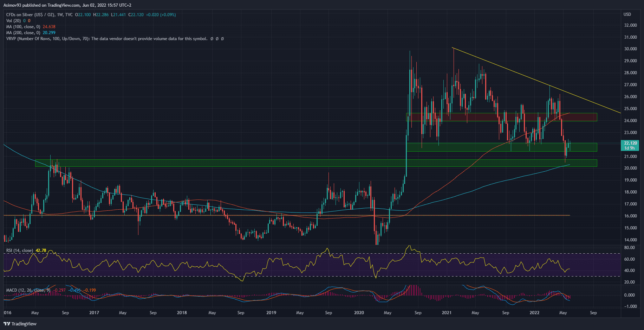Click the 2022 label on time axis
This screenshot has width=644, height=330.
click(534, 313)
